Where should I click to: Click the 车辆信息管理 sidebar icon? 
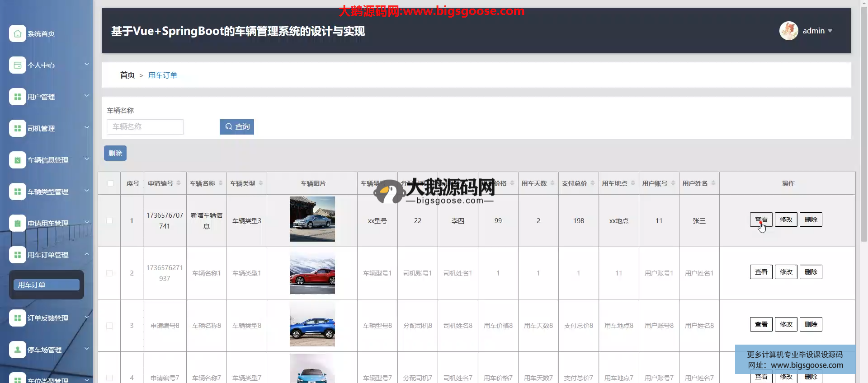[17, 160]
